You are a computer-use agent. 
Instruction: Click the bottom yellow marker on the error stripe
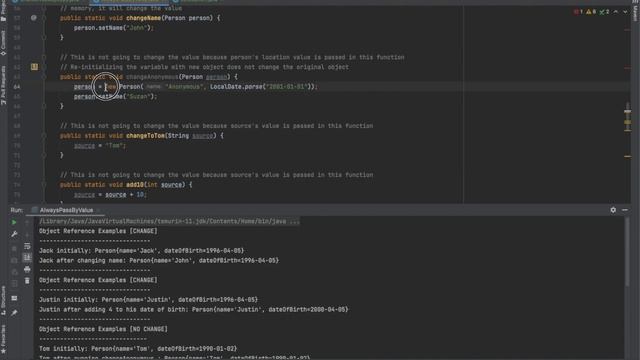(x=627, y=156)
